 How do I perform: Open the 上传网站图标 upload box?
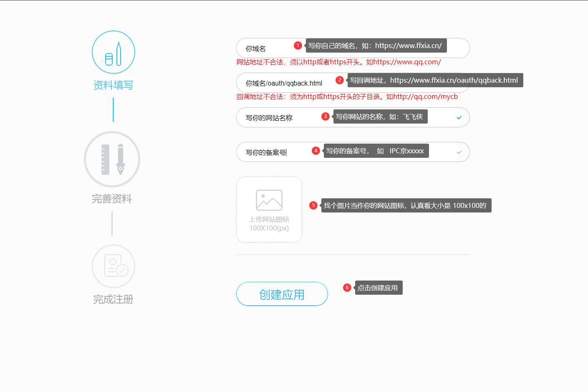click(x=269, y=210)
